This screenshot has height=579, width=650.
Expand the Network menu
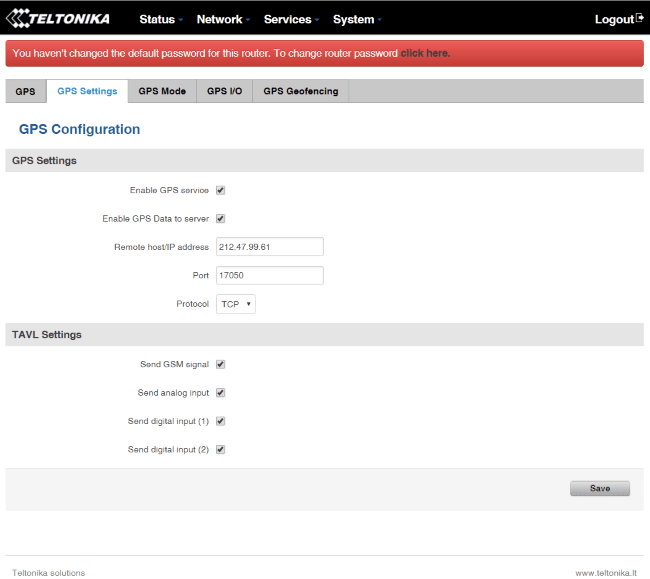pos(223,19)
